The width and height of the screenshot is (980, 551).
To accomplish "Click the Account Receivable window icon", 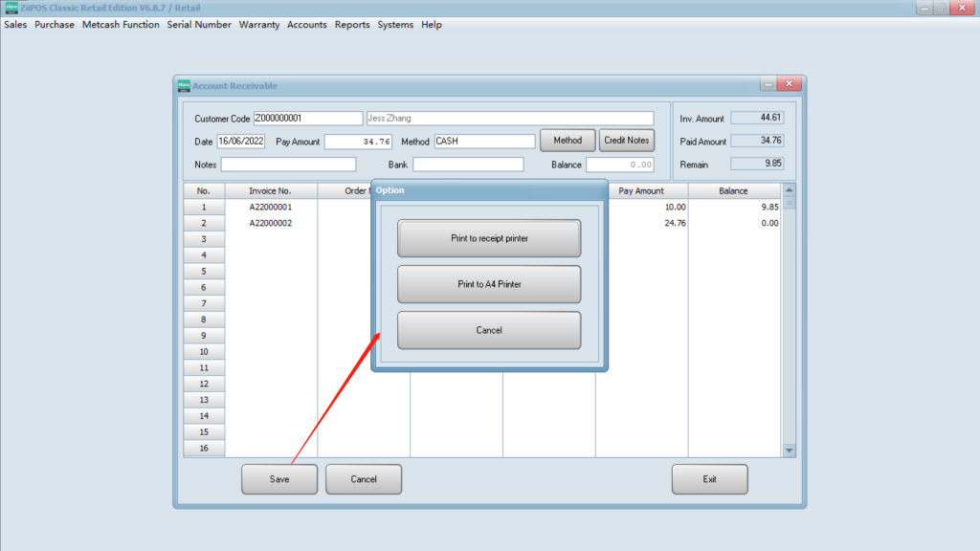I will pos(184,85).
